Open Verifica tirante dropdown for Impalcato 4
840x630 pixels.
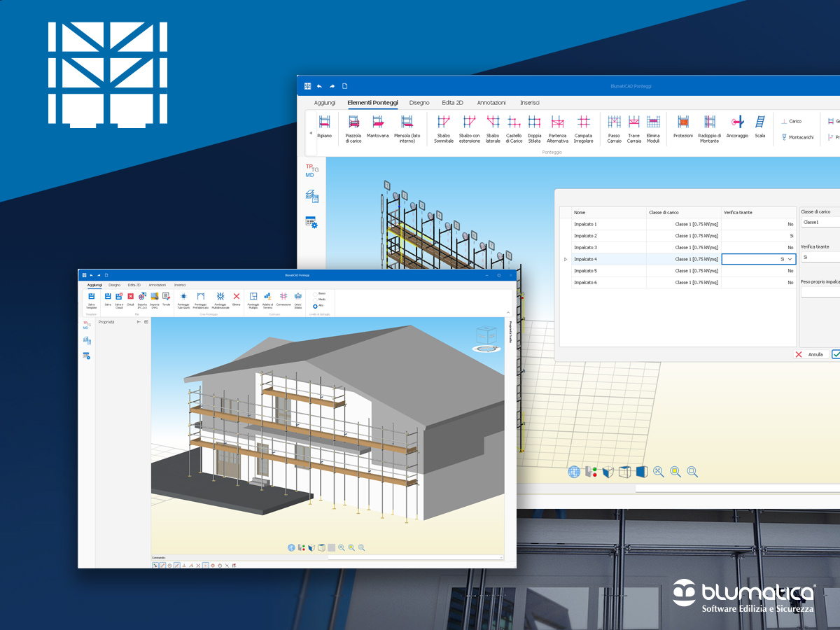pyautogui.click(x=790, y=259)
